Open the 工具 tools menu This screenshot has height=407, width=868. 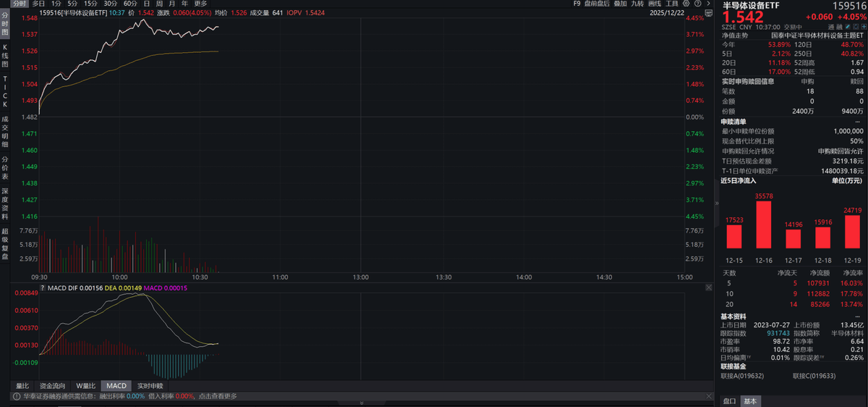[x=672, y=4]
